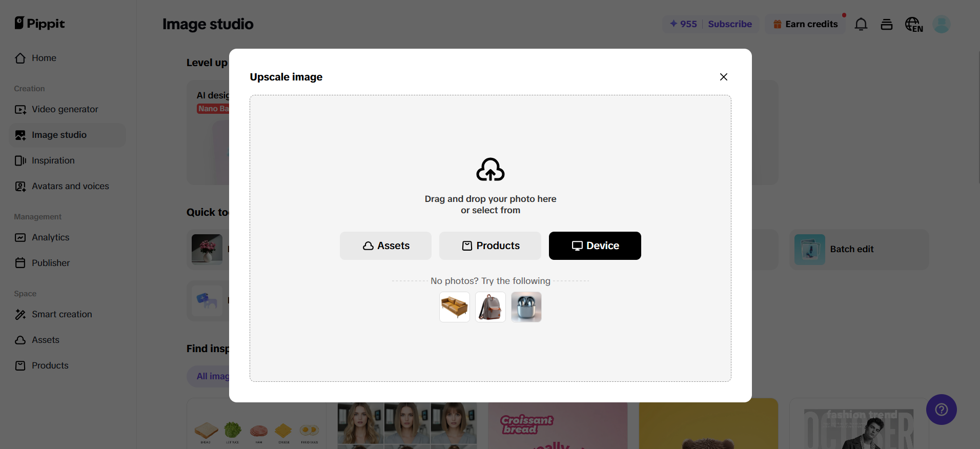Open Smart creation in sidebar
980x449 pixels.
(x=62, y=314)
